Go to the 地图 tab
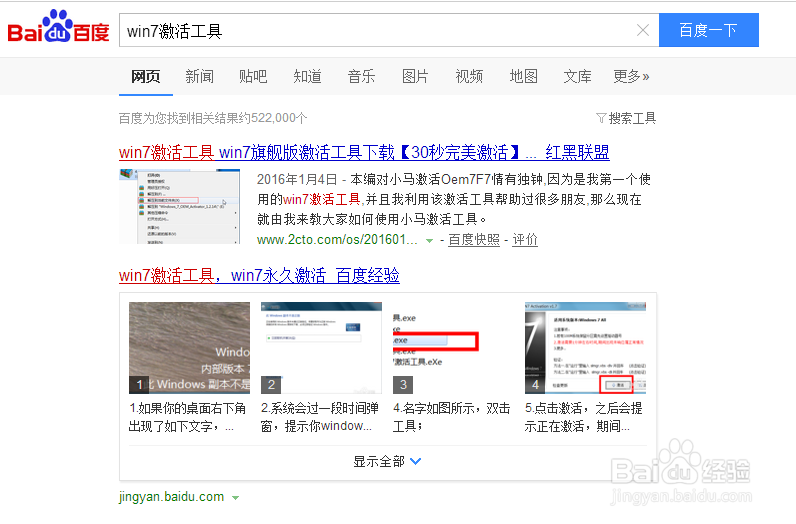796x524 pixels. (x=523, y=77)
